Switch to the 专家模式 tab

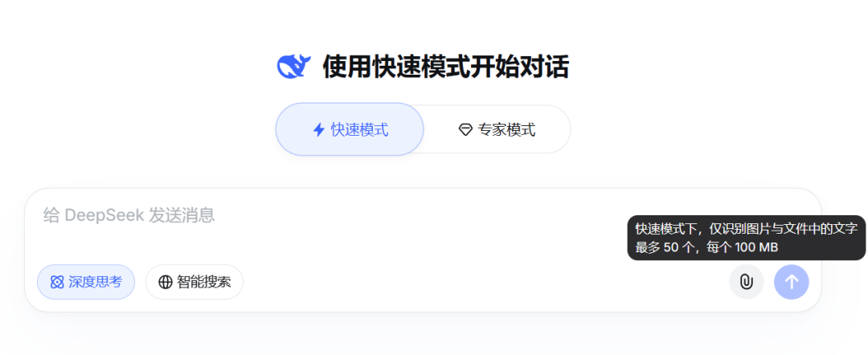(497, 130)
